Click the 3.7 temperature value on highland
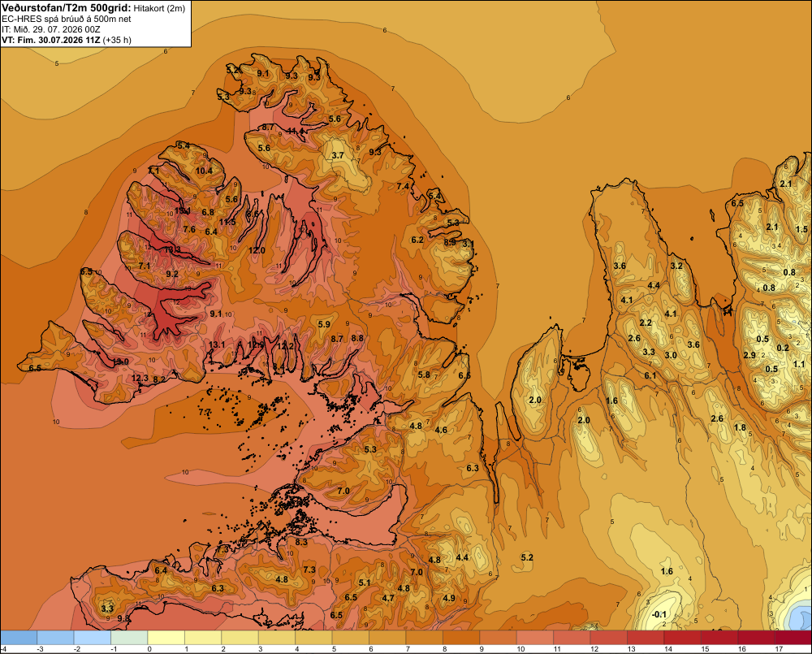 (338, 155)
